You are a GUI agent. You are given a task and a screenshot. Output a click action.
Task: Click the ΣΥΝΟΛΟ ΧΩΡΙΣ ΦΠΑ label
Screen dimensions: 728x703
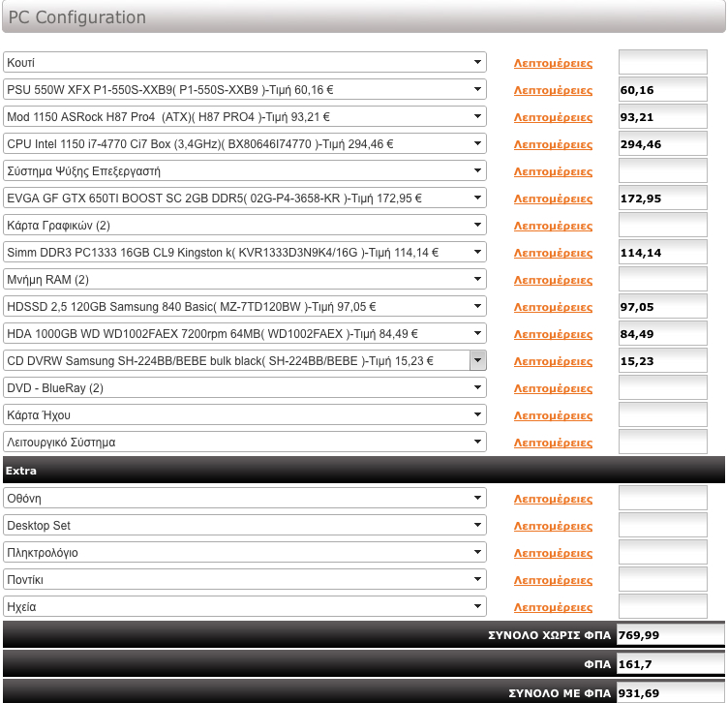[x=549, y=635]
